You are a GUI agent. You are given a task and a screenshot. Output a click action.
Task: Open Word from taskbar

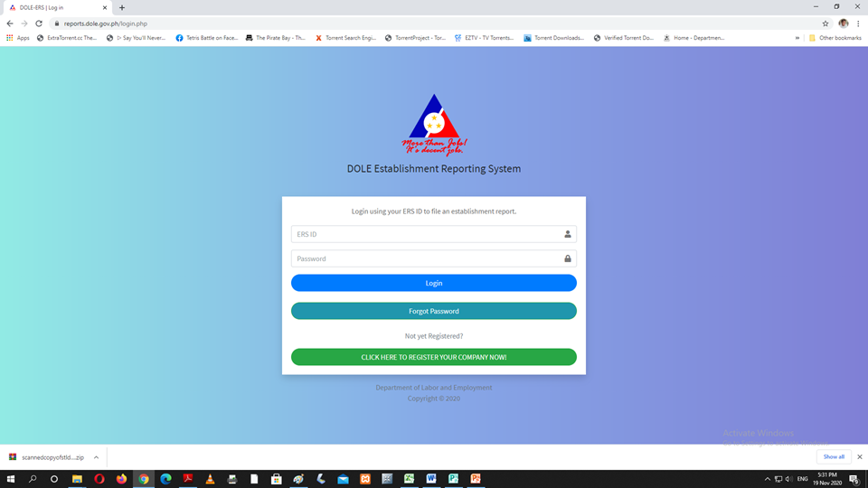tap(431, 479)
